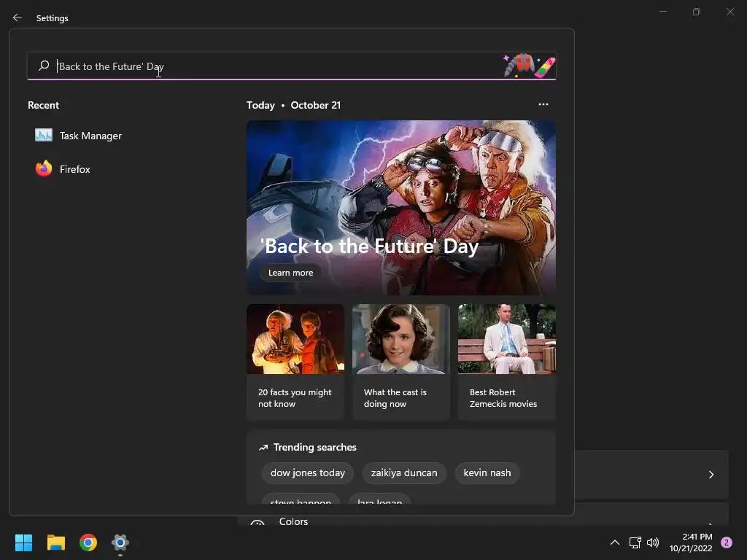Expand the Settings row chevron at right
This screenshot has height=560, width=747.
tap(711, 475)
